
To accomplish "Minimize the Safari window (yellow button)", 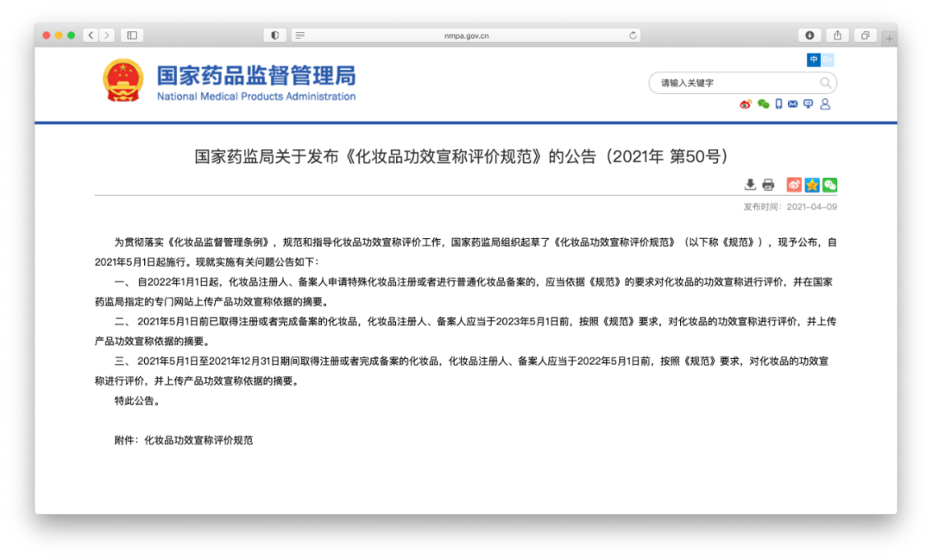I will (x=59, y=35).
